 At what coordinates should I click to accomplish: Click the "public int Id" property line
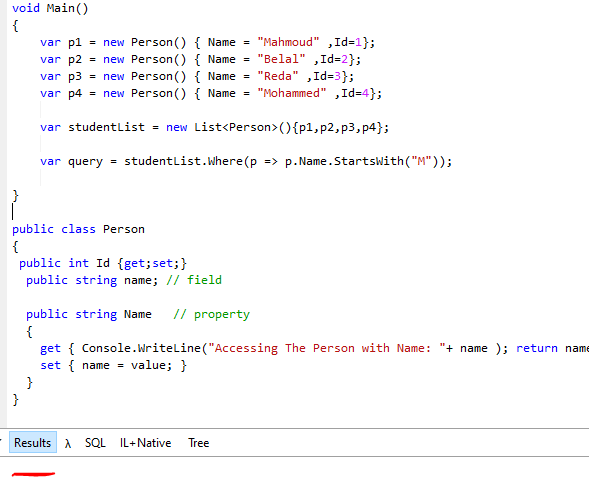(x=103, y=263)
